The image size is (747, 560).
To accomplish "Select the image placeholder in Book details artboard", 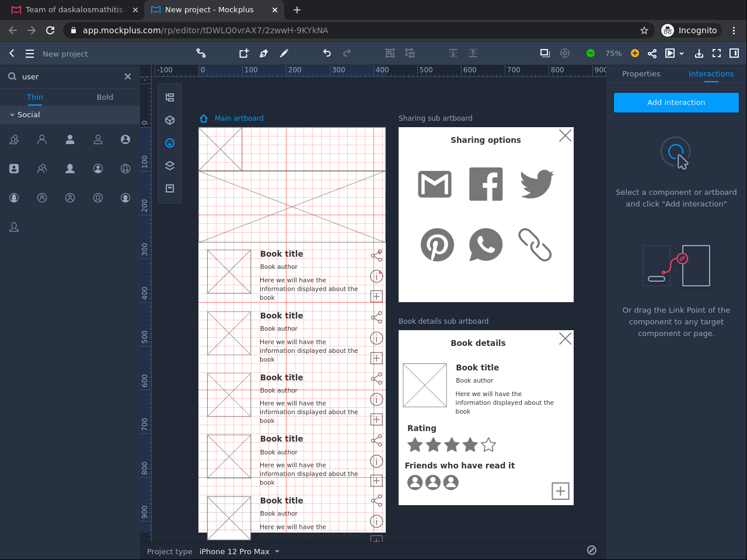I will click(x=425, y=386).
